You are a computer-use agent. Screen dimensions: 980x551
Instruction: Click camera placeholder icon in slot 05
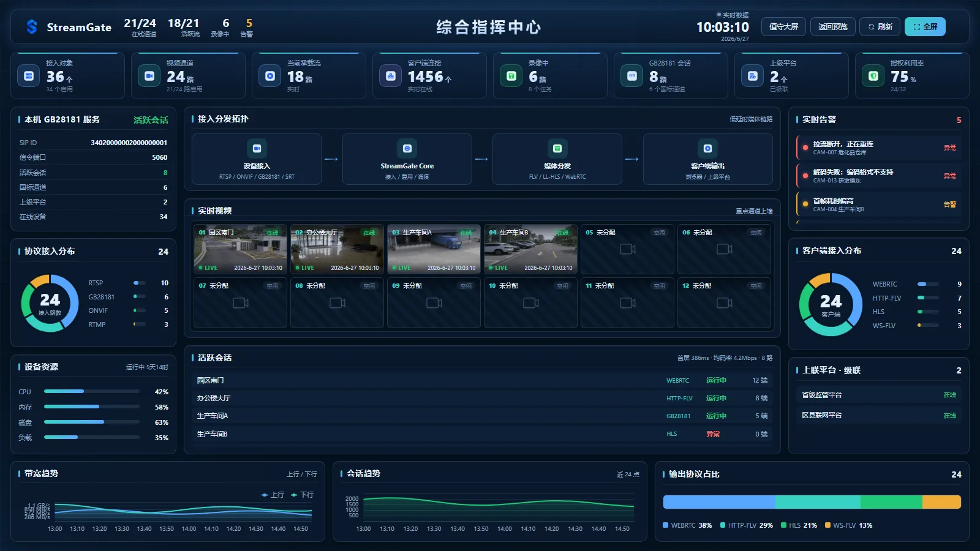point(628,249)
